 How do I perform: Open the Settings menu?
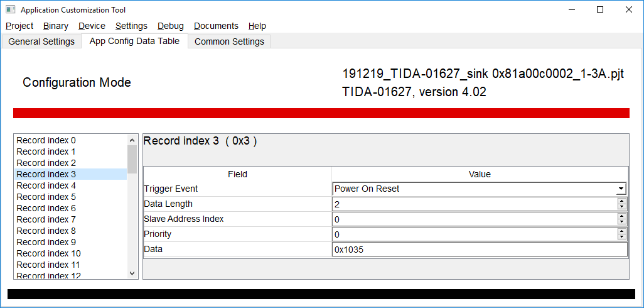click(131, 26)
